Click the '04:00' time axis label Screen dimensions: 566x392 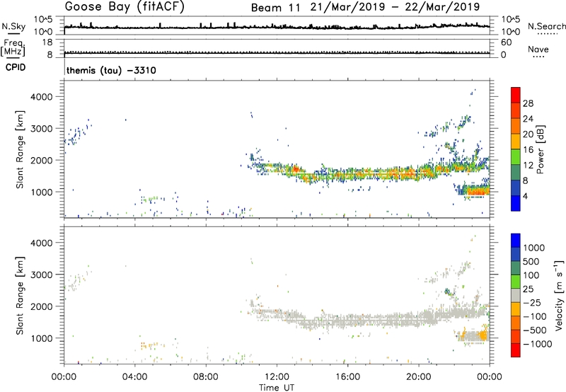[135, 377]
